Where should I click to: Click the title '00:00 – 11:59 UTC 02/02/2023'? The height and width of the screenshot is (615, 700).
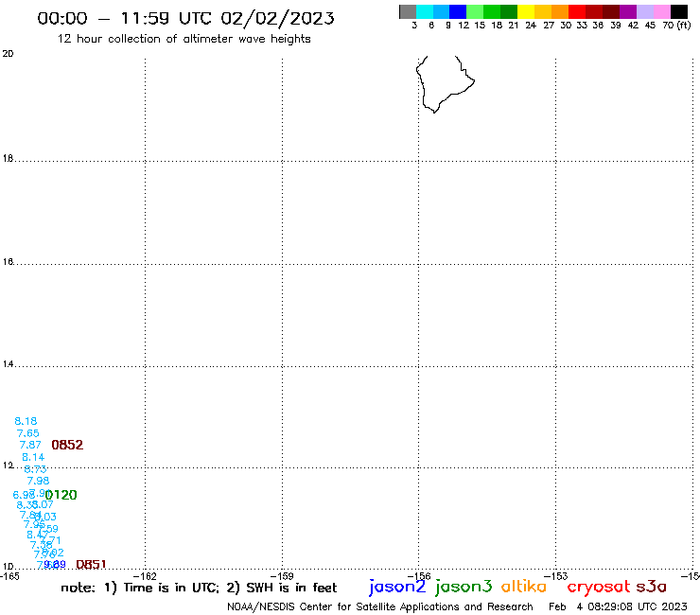click(x=185, y=18)
